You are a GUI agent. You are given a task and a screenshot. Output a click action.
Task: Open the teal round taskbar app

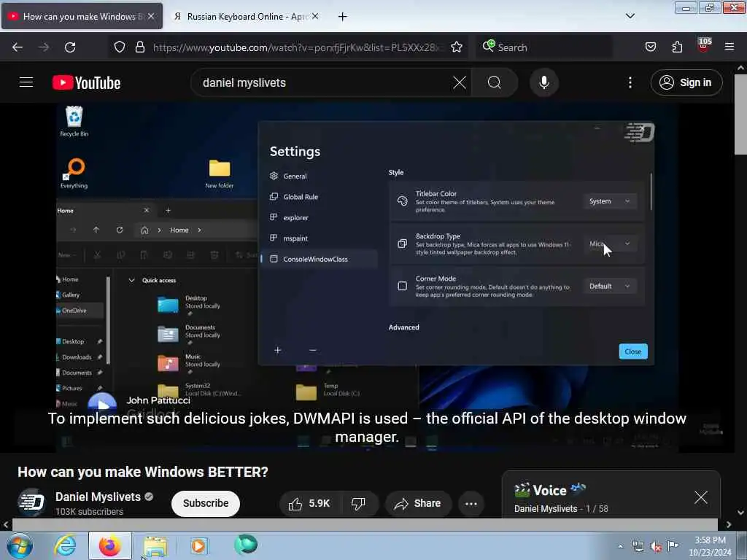(246, 544)
